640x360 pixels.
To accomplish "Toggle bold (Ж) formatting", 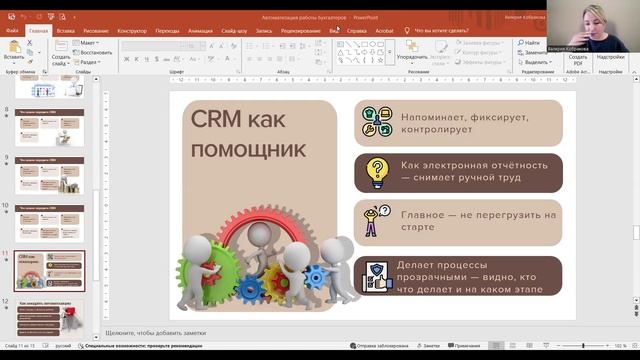I will pos(127,60).
